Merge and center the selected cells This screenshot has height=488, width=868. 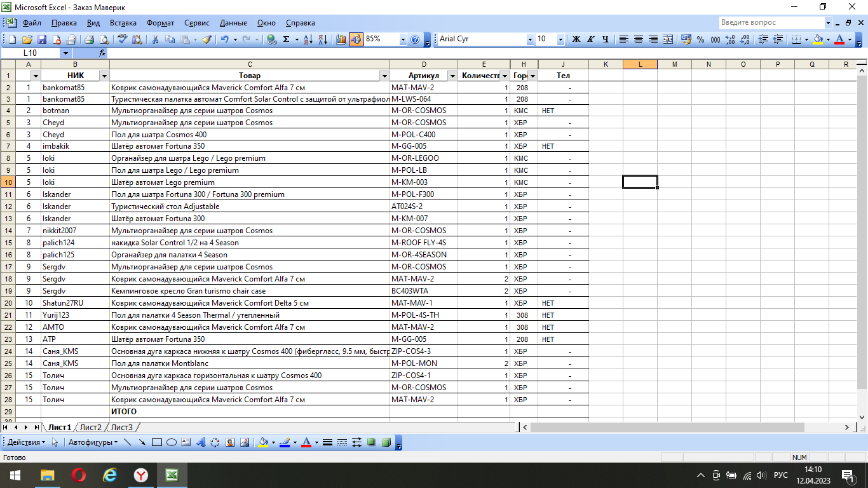point(668,39)
